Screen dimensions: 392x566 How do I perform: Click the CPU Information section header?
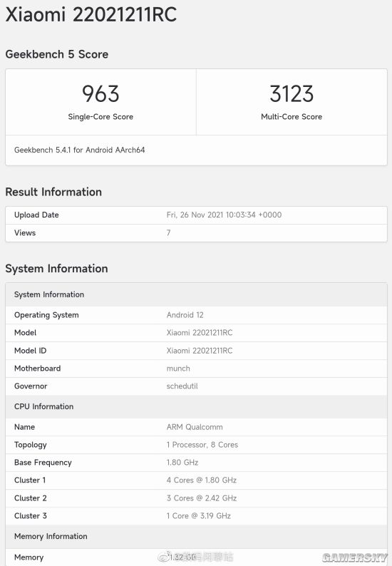[x=43, y=406]
